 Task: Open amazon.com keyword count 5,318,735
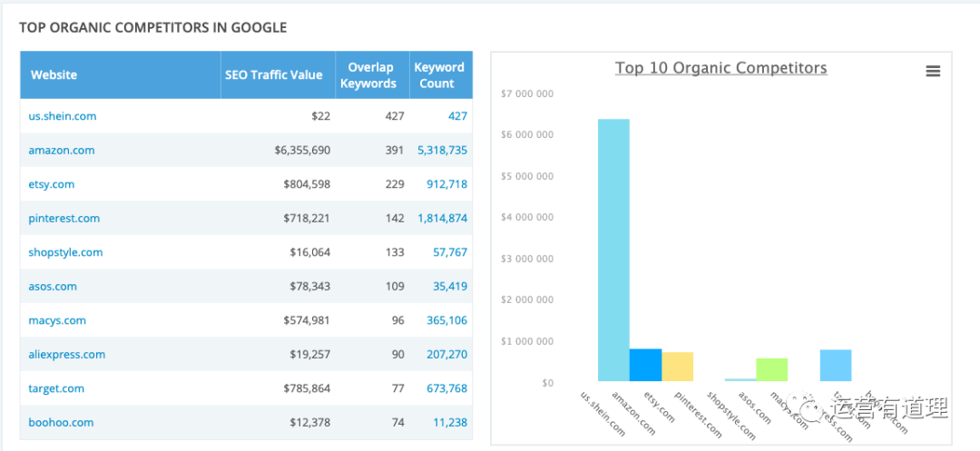tap(442, 151)
